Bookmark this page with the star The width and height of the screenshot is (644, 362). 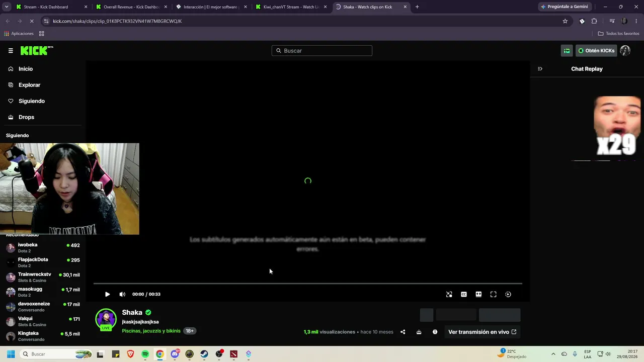565,21
